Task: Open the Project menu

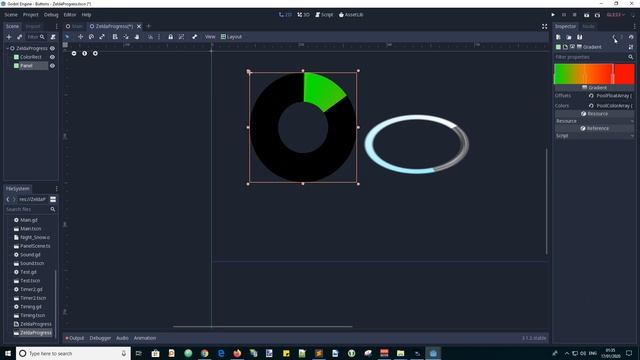Action: 31,15
